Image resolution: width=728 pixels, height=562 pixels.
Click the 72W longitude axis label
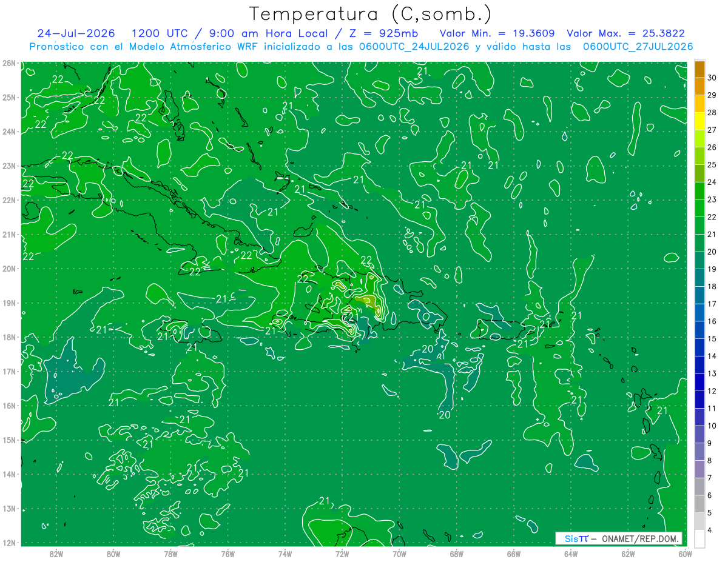(x=342, y=554)
